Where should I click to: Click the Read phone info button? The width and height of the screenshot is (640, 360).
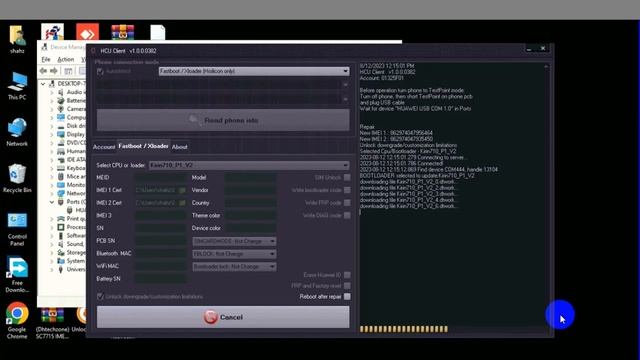click(x=223, y=120)
